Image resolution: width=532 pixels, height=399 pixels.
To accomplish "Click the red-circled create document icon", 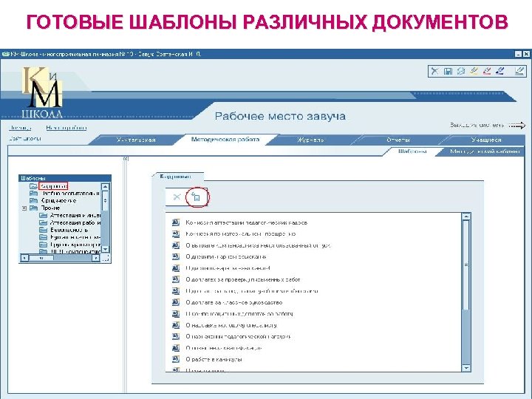I will (197, 197).
